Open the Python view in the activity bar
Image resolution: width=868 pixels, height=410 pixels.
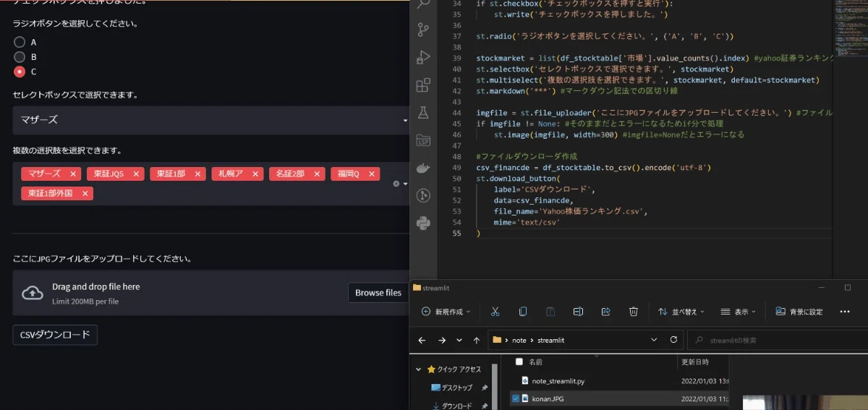click(423, 223)
